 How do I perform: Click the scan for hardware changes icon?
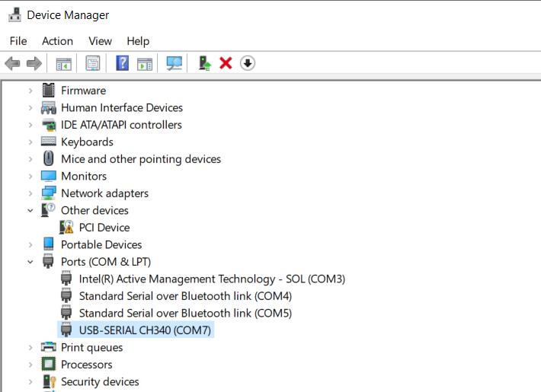click(x=174, y=63)
